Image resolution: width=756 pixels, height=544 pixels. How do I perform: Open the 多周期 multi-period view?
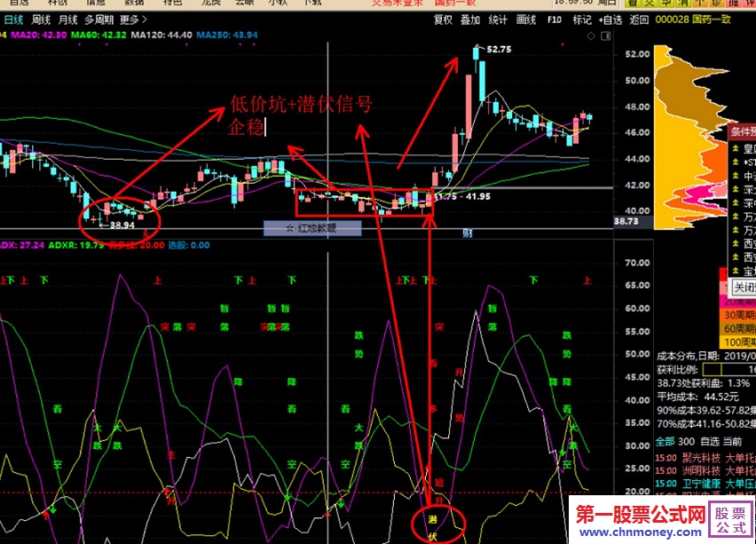[x=98, y=20]
